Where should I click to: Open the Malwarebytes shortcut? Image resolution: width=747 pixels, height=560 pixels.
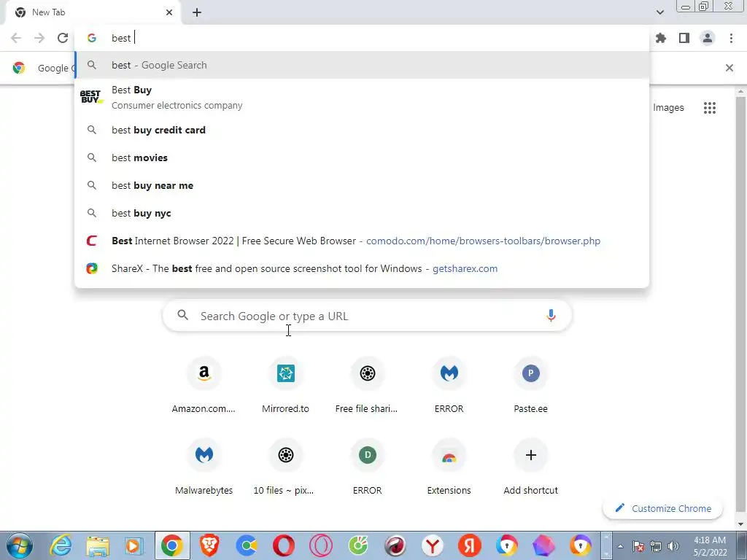tap(204, 468)
